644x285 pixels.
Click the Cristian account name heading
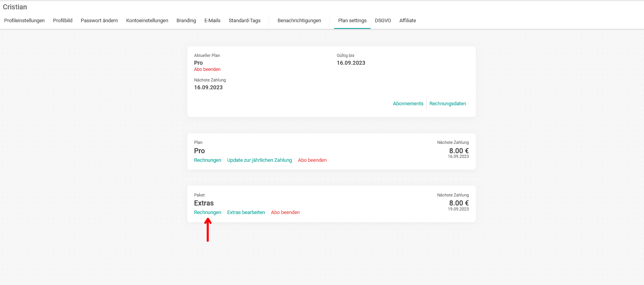(15, 7)
